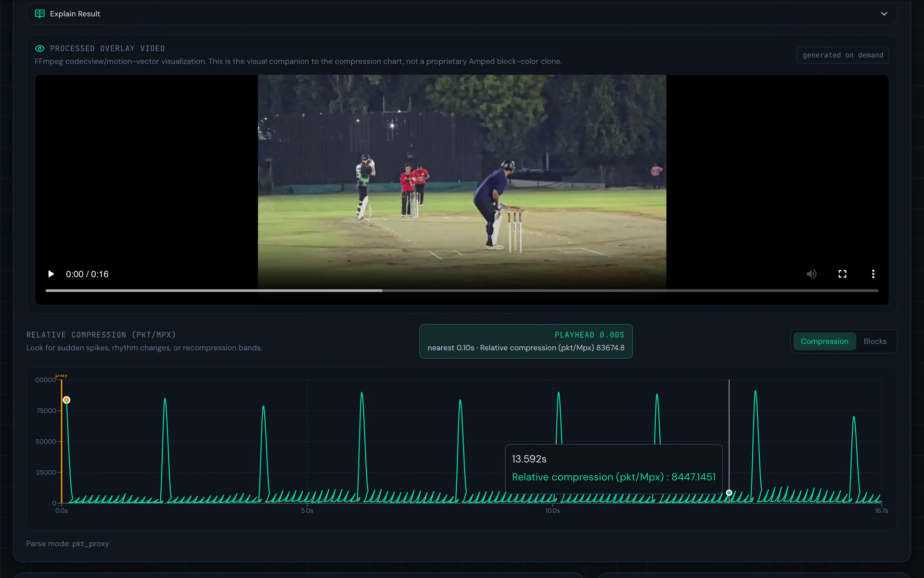Play the overlay video
The height and width of the screenshot is (578, 924).
click(x=51, y=274)
